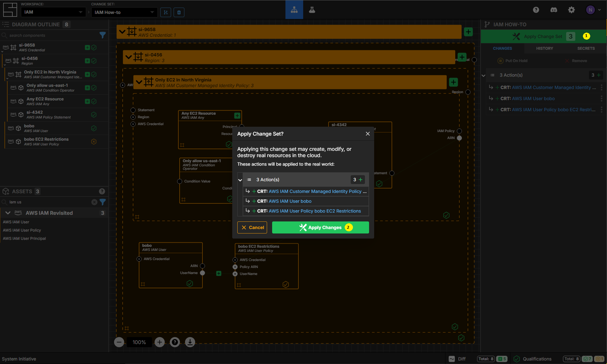Image resolution: width=607 pixels, height=364 pixels.
Task: Click the filter funnel in Diagram Outline
Action: coord(103,35)
